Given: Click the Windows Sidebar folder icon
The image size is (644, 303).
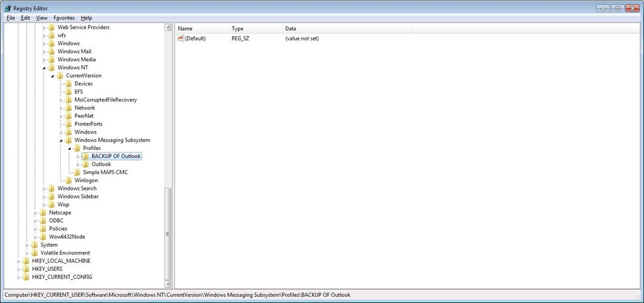Looking at the screenshot, I should tap(52, 197).
